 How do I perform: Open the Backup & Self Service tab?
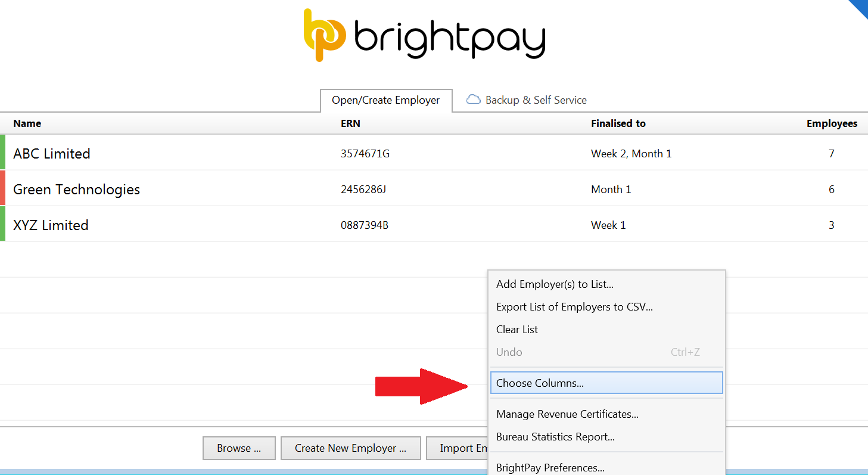[527, 100]
